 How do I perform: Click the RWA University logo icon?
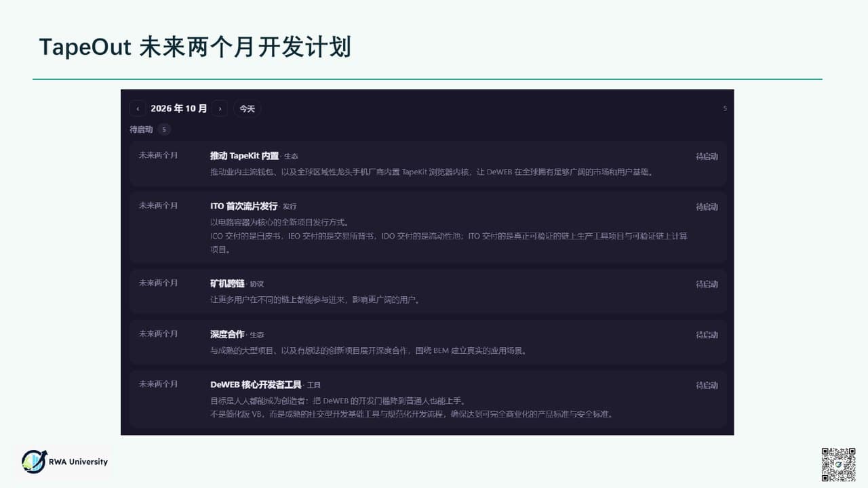tap(34, 462)
